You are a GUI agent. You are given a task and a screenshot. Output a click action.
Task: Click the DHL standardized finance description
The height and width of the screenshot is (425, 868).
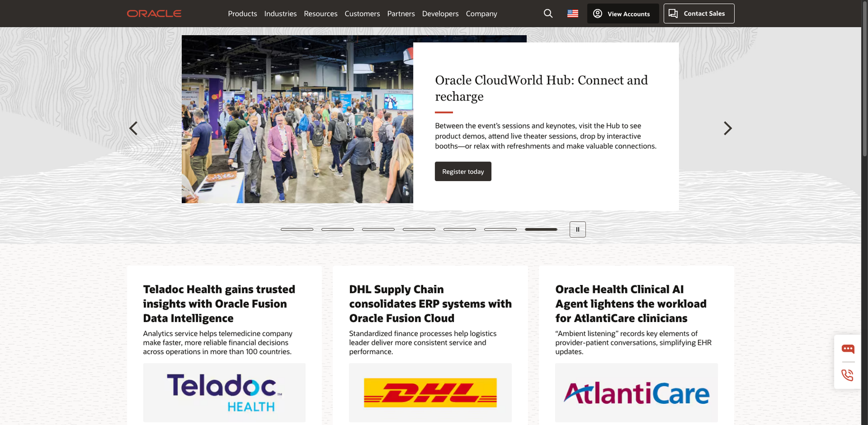click(x=423, y=343)
